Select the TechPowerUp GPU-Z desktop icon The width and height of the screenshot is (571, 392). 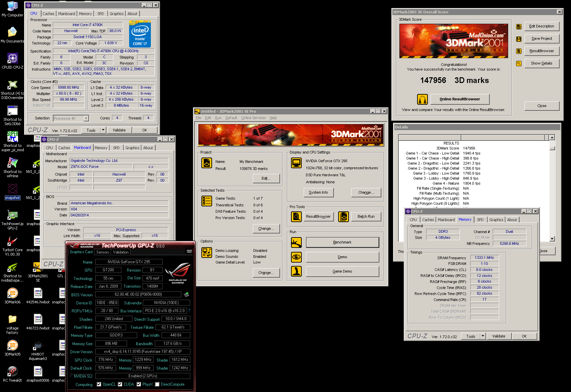(12, 220)
